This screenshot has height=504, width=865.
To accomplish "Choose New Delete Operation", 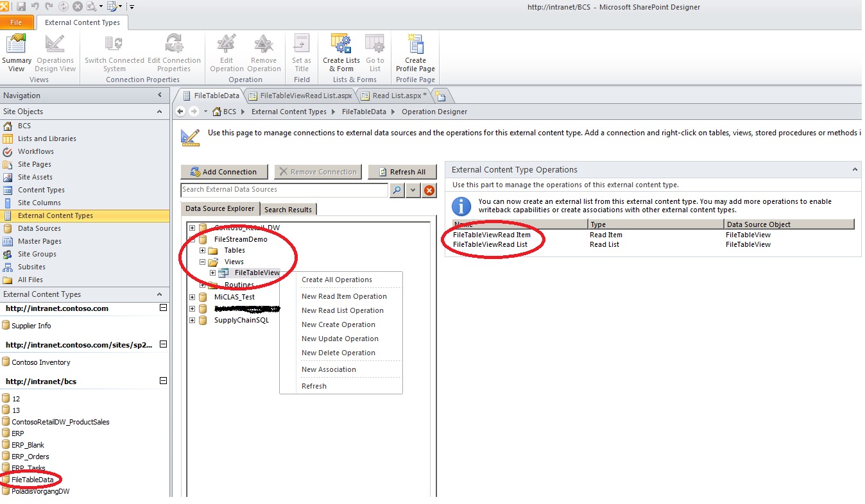I will (x=338, y=353).
